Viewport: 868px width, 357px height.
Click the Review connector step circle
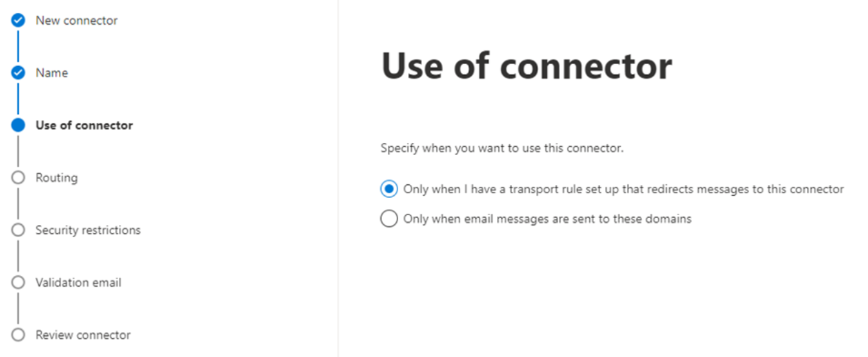(18, 335)
